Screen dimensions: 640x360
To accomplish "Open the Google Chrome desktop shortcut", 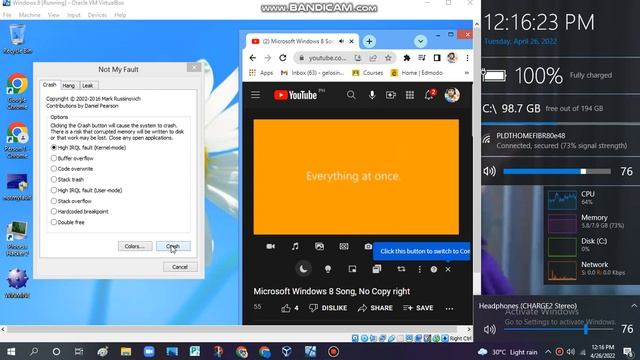I will tap(17, 91).
